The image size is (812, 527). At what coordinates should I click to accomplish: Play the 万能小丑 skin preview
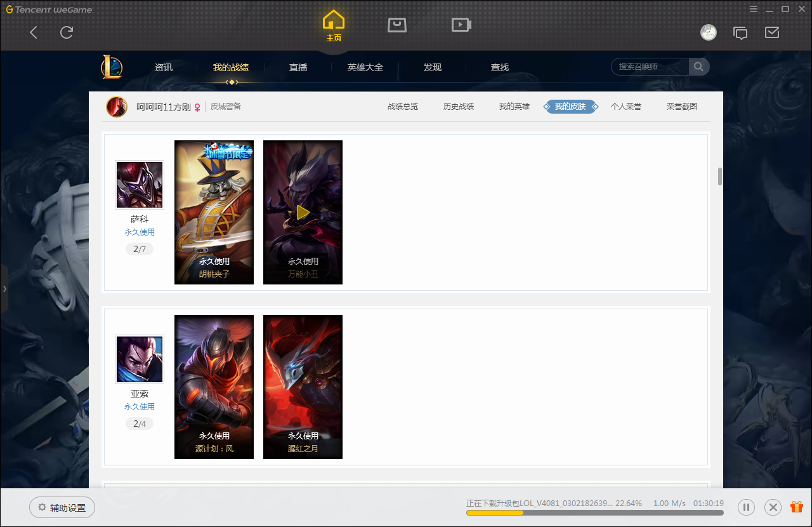[303, 212]
